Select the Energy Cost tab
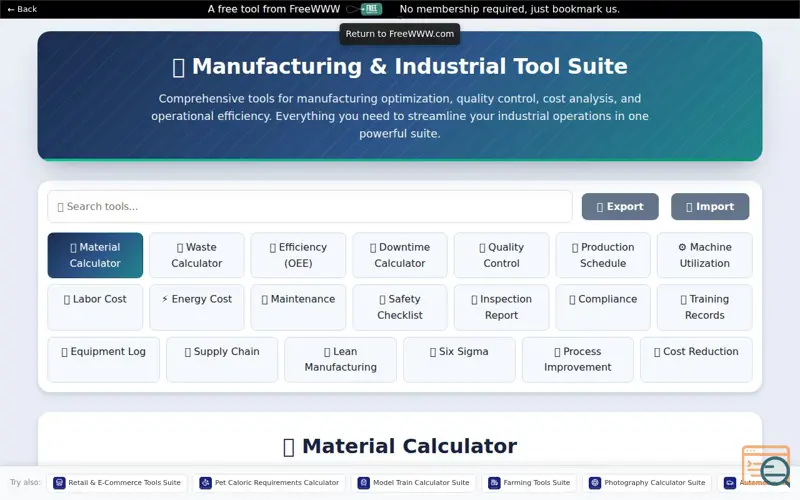This screenshot has width=800, height=500. pyautogui.click(x=196, y=307)
